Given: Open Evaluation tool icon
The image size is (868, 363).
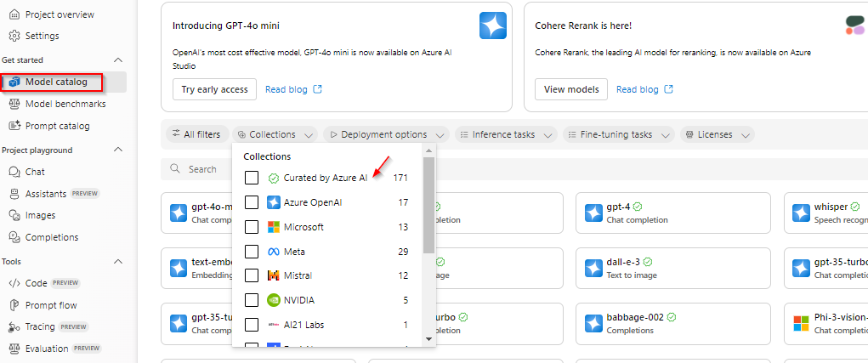Looking at the screenshot, I should [14, 349].
